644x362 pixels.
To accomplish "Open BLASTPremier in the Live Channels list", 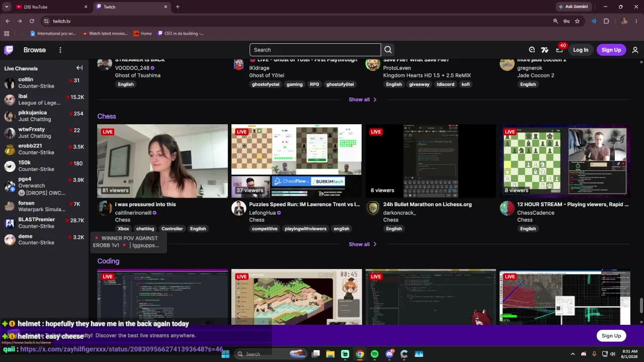I will [44, 223].
